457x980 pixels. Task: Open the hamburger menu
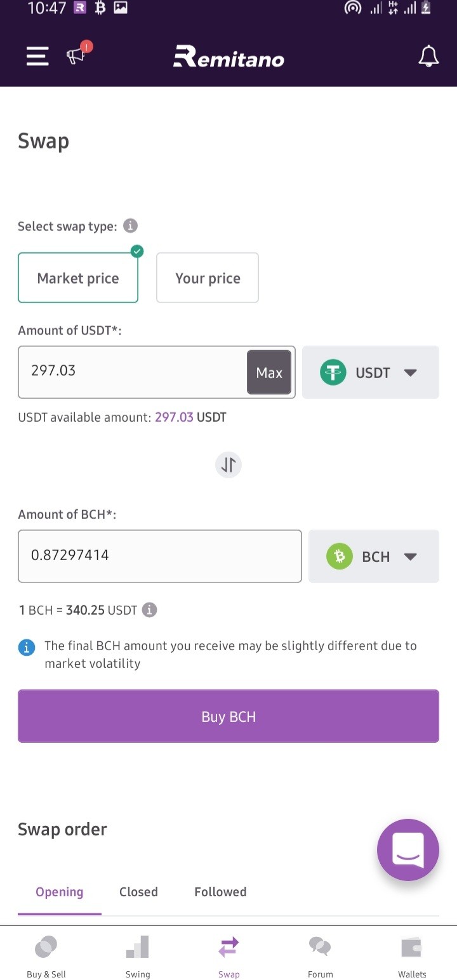[37, 56]
